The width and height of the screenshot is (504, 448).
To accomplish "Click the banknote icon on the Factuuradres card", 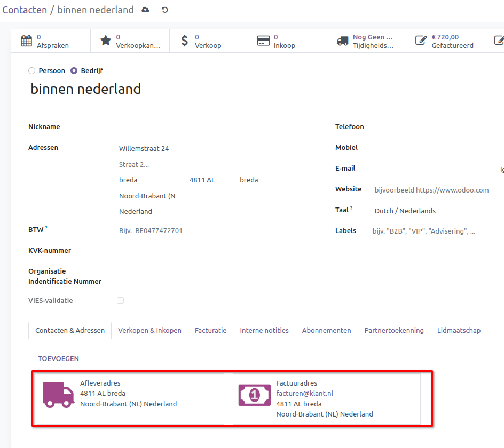I will coord(255,395).
